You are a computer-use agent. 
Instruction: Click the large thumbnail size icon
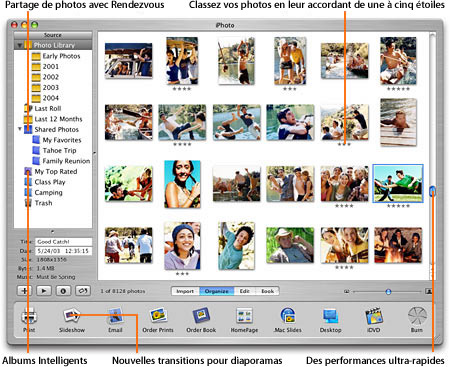429,291
